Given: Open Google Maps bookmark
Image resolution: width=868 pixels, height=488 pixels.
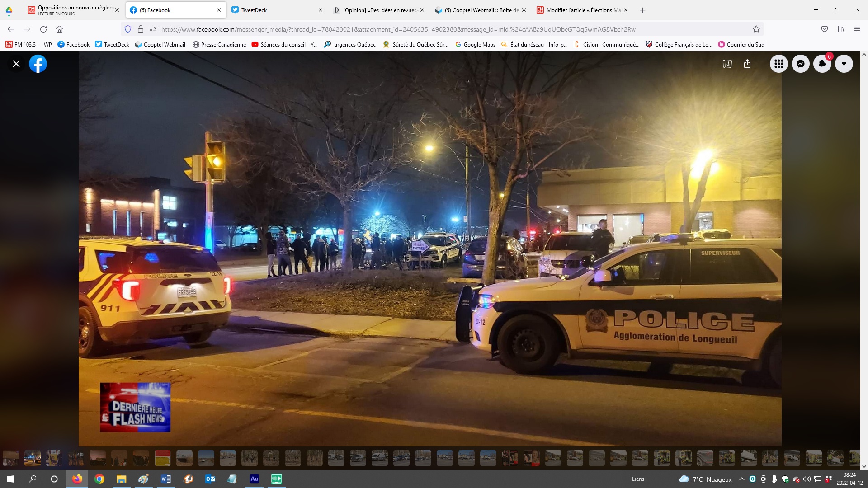Looking at the screenshot, I should point(475,44).
